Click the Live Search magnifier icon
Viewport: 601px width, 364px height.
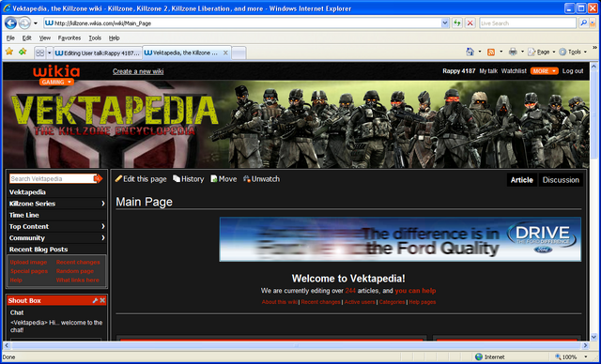(x=583, y=23)
